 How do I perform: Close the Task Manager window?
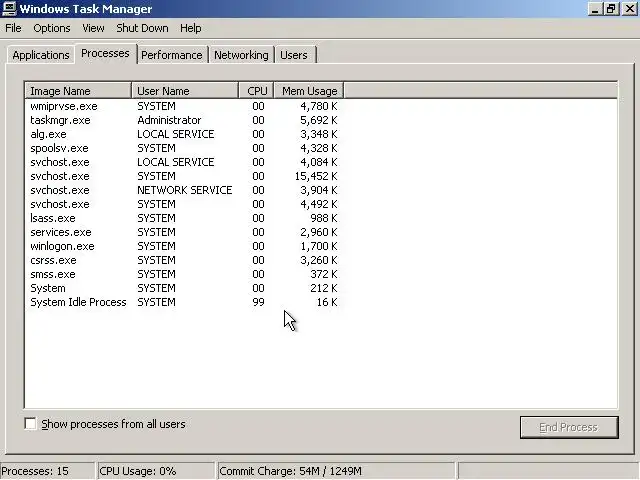pyautogui.click(x=629, y=9)
